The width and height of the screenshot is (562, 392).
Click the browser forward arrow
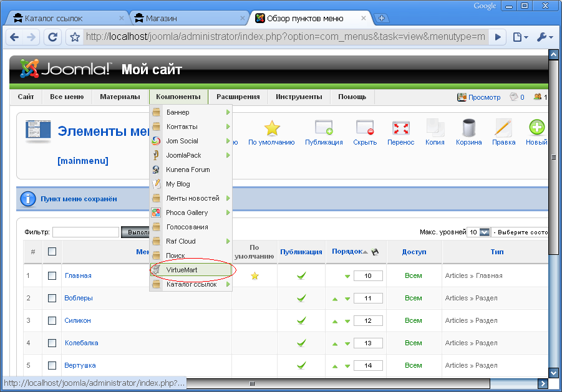32,37
